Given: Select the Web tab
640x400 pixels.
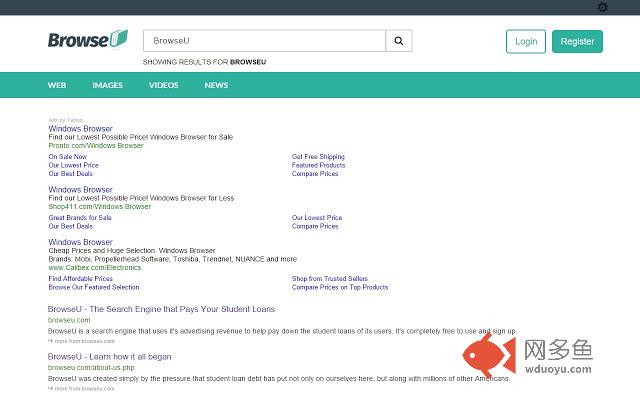Looking at the screenshot, I should (x=57, y=85).
